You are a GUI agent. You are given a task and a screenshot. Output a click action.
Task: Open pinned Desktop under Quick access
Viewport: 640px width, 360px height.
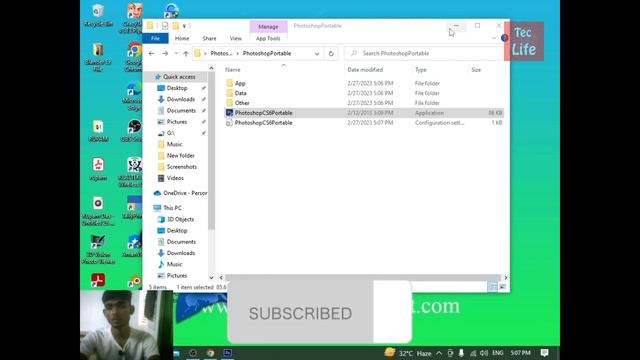[x=177, y=88]
